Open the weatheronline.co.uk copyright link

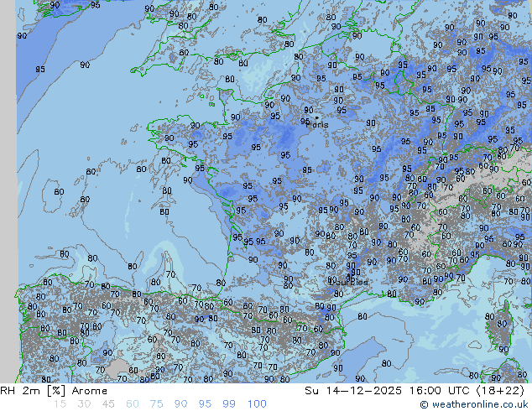click(x=474, y=404)
